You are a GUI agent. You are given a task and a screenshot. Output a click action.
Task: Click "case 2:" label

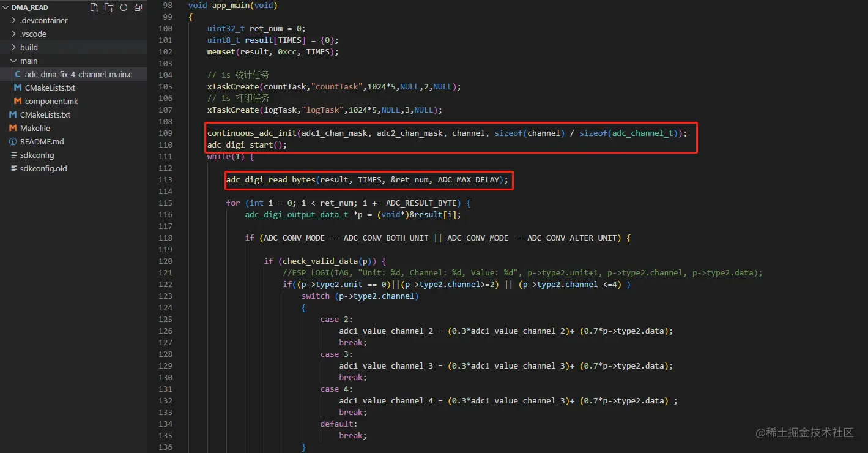(x=336, y=319)
